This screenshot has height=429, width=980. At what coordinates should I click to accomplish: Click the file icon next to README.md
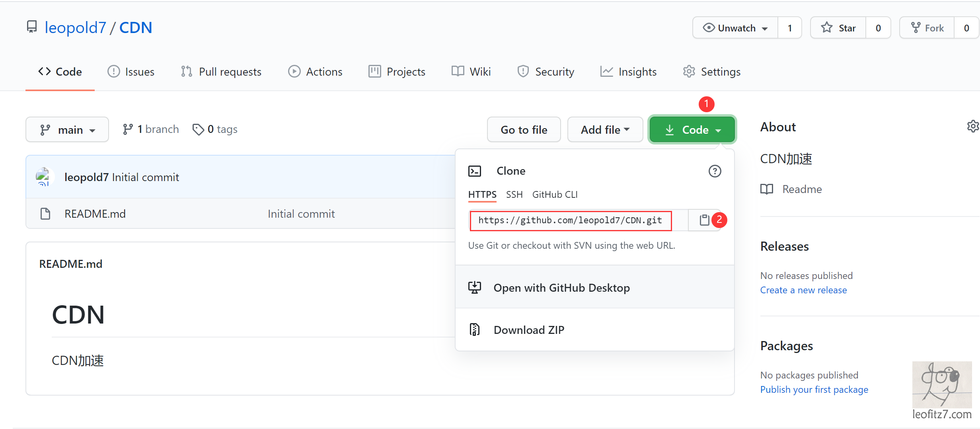[x=45, y=214]
